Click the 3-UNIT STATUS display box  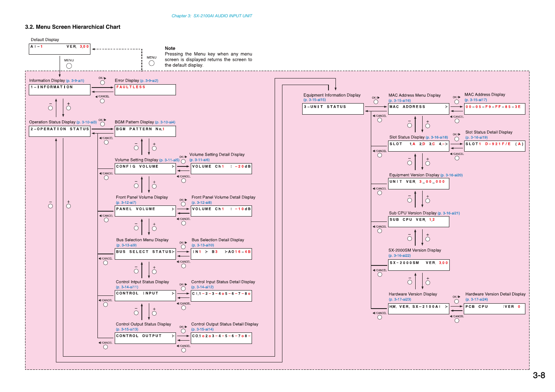(333, 109)
